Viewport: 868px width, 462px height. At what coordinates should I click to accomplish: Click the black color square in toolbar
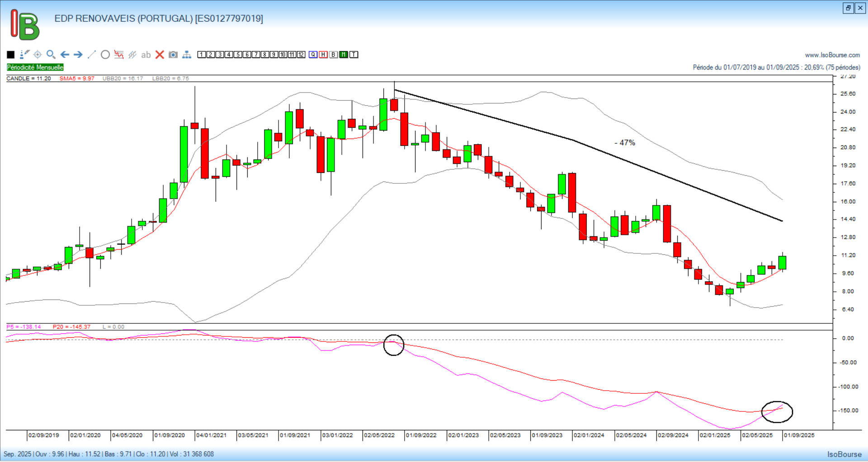point(11,55)
